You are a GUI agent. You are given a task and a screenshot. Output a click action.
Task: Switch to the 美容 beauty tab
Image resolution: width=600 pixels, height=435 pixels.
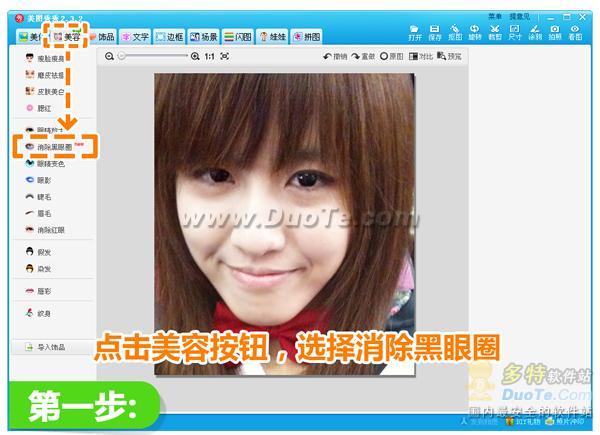click(66, 37)
